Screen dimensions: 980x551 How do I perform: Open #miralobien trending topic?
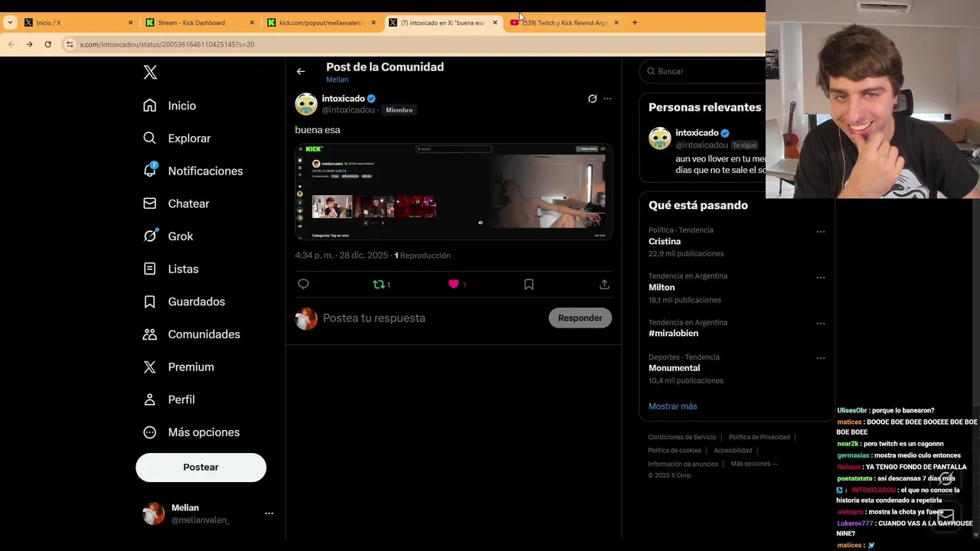[673, 334]
